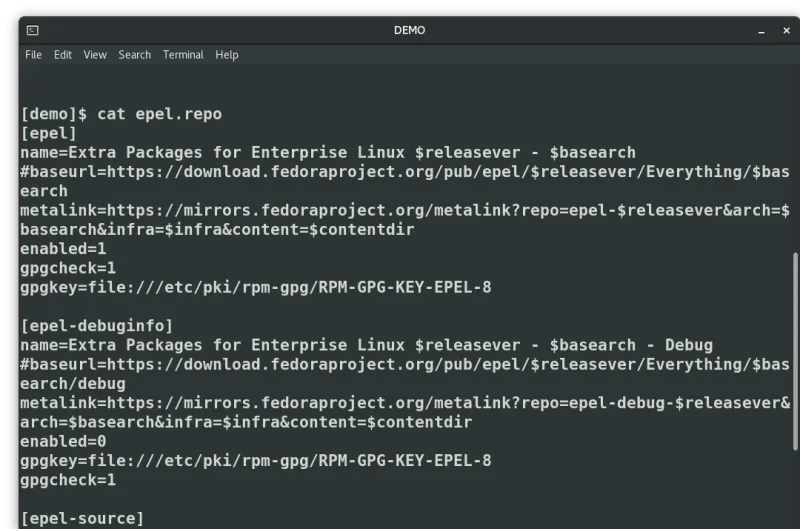Screen dimensions: 800x529
Task: Click the DEMO window title text
Action: tap(409, 30)
